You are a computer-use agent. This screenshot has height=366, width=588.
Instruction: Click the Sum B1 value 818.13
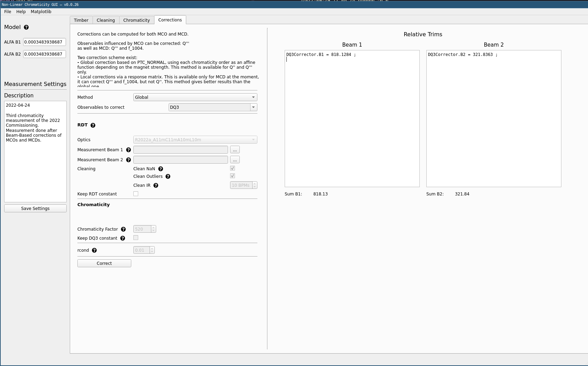tap(321, 194)
